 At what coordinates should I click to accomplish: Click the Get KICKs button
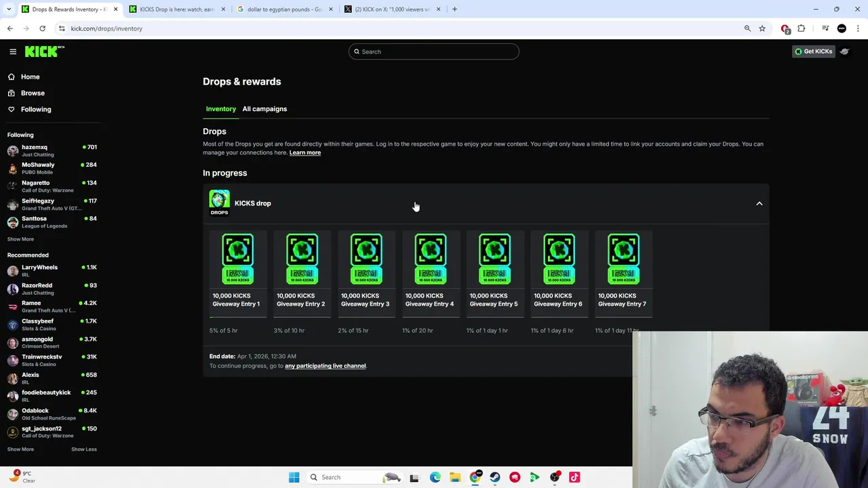click(x=813, y=52)
